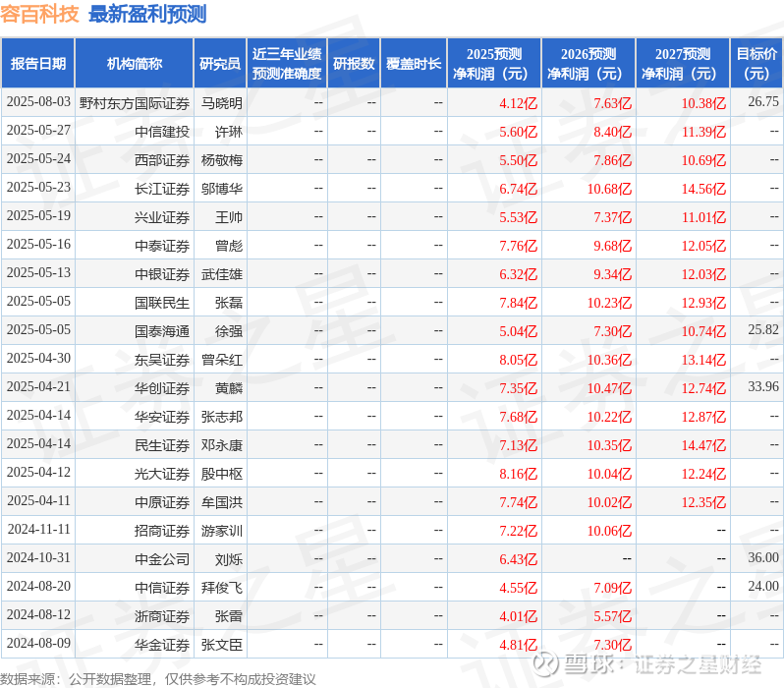Select researcher 张文臣
Screen dimensions: 784x688
point(222,645)
